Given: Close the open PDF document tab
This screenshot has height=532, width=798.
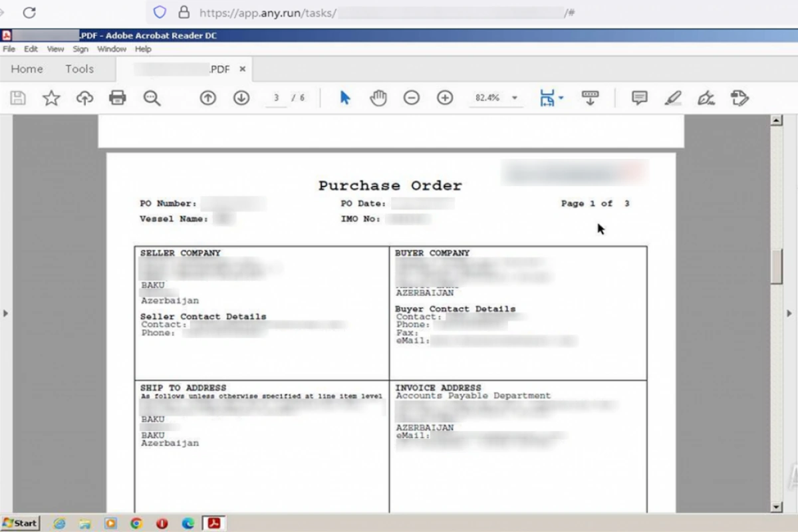Looking at the screenshot, I should pyautogui.click(x=243, y=69).
